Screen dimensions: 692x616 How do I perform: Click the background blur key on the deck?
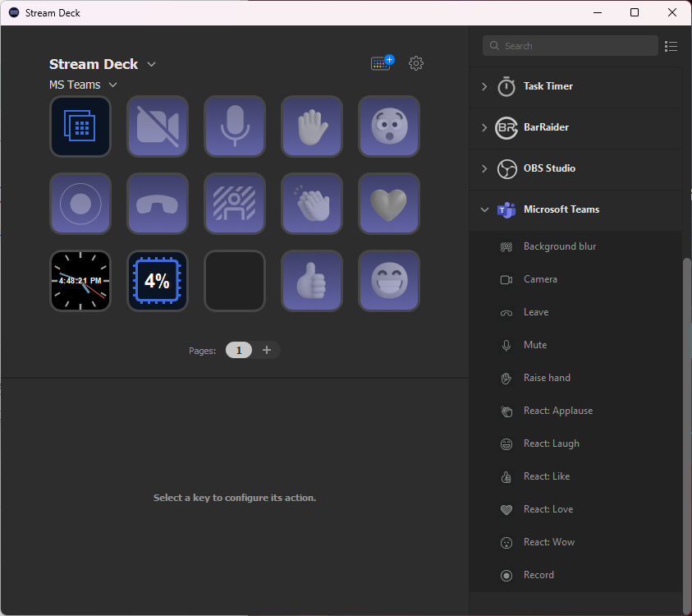pos(235,204)
